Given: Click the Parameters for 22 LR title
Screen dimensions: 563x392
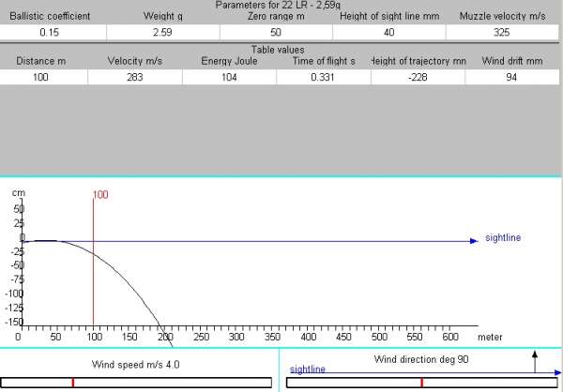Looking at the screenshot, I should point(281,5).
